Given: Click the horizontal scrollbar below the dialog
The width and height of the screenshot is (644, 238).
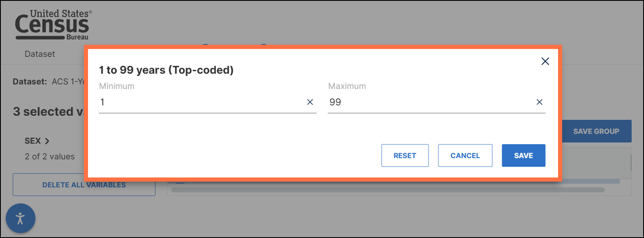Looking at the screenshot, I should coord(387,190).
